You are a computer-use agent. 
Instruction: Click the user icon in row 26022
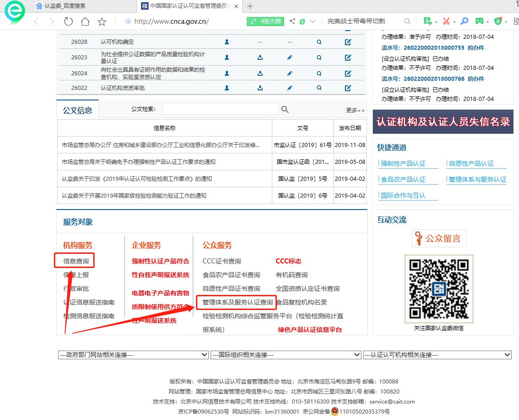coord(227,88)
